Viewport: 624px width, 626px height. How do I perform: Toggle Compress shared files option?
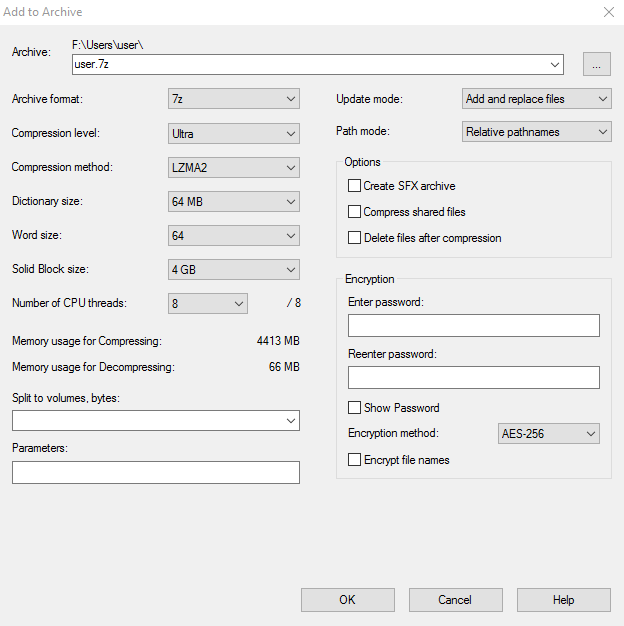[x=354, y=212]
